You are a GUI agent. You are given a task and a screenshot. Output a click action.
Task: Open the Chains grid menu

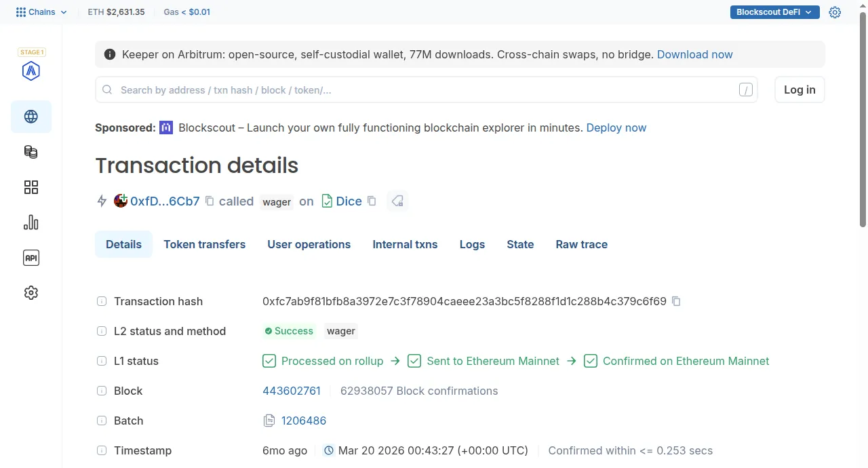(41, 12)
